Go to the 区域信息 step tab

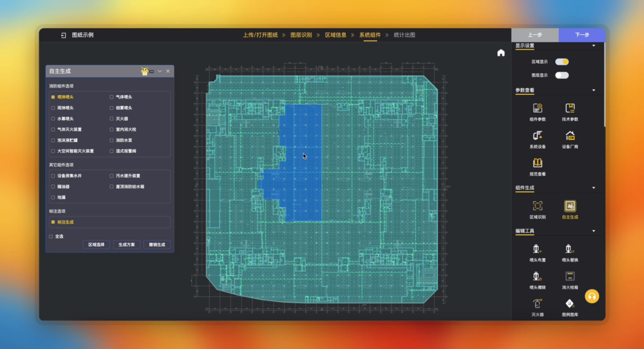click(335, 35)
